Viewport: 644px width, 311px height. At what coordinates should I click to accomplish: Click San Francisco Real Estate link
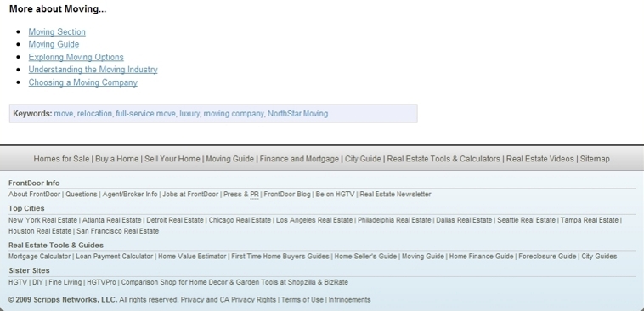tap(117, 231)
